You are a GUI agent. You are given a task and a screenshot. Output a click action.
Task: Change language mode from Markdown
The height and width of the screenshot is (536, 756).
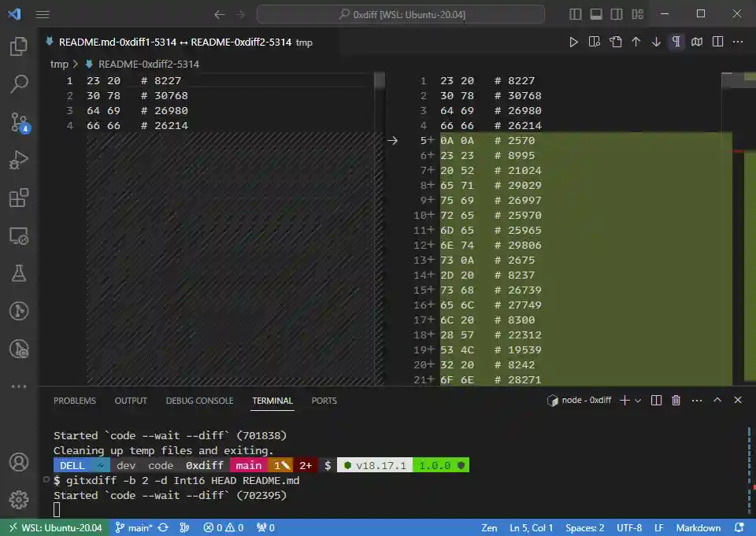coord(698,527)
